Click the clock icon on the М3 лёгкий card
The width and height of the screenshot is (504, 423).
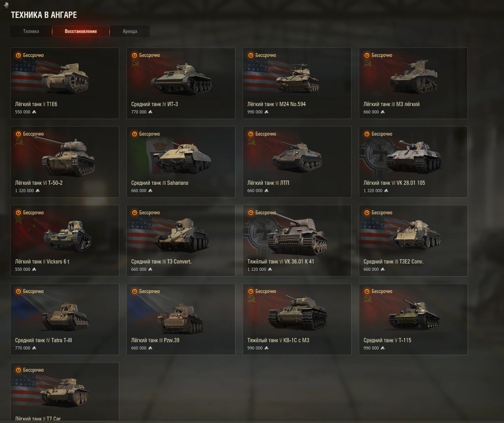pyautogui.click(x=367, y=55)
